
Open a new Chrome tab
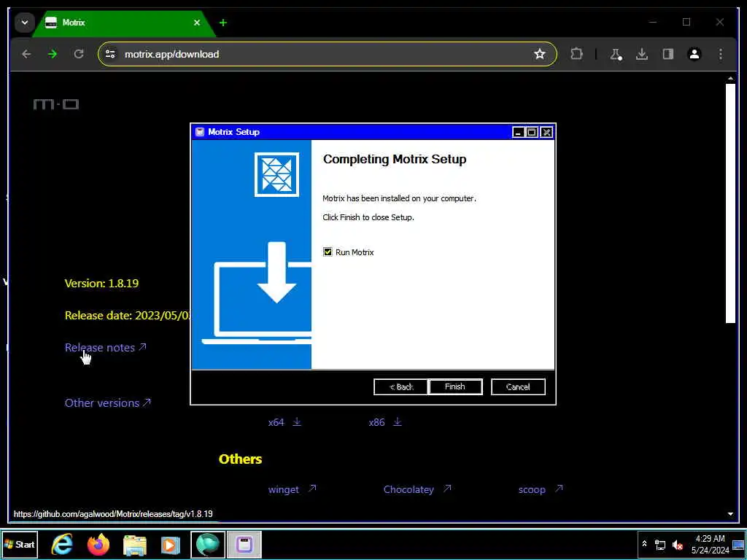tap(223, 23)
